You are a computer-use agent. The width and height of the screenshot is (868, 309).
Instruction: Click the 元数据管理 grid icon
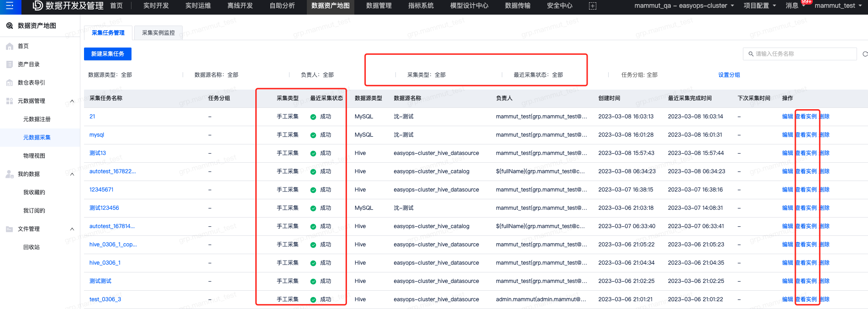click(x=10, y=101)
